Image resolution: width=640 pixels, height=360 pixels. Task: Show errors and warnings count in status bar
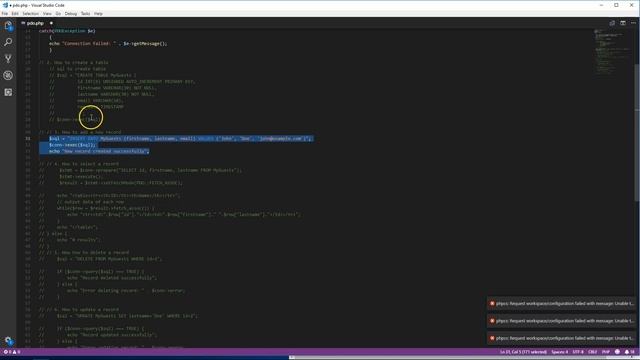[x=12, y=352]
